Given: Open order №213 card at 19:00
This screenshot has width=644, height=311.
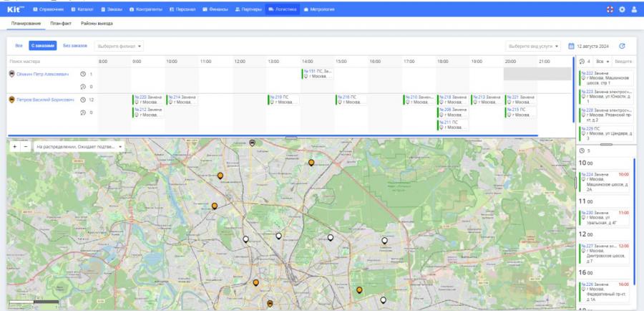Looking at the screenshot, I should tap(487, 100).
